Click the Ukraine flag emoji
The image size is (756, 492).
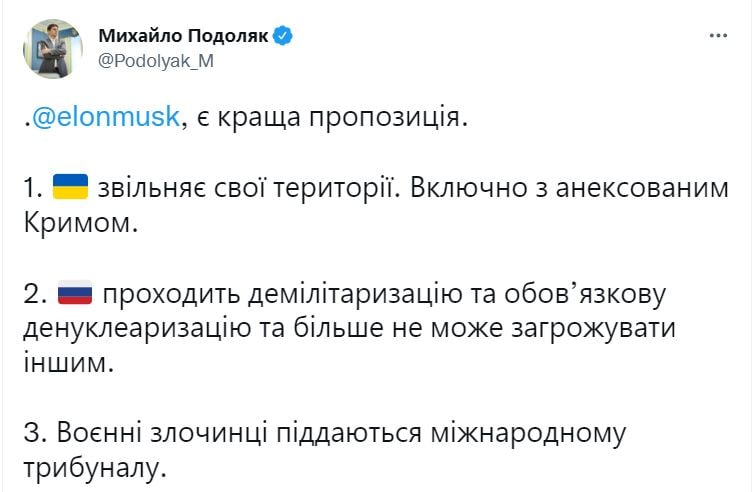pyautogui.click(x=70, y=186)
